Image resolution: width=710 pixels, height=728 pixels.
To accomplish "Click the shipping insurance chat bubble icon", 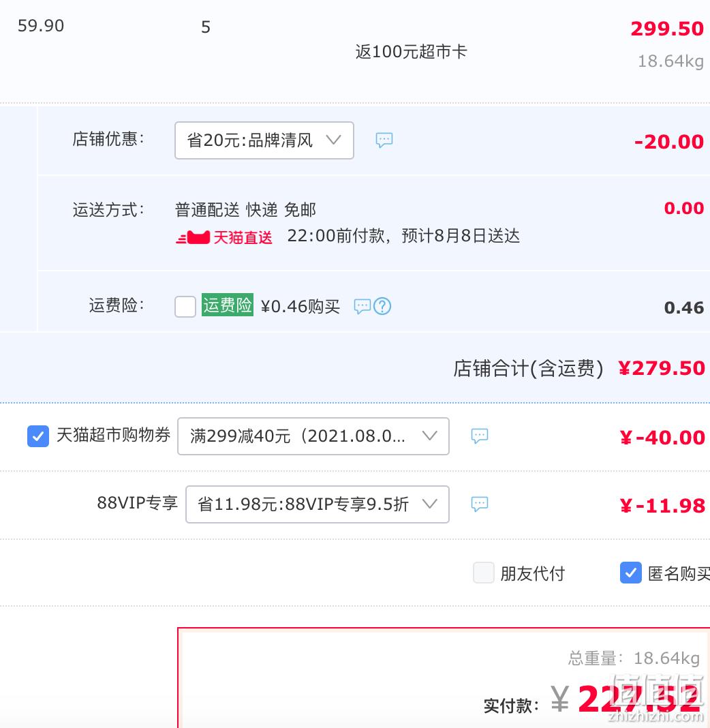I will coord(362,307).
